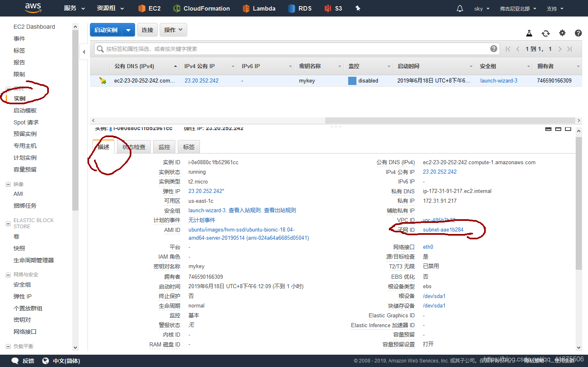Open 弹性 IP in the sidebar

[x=23, y=296]
